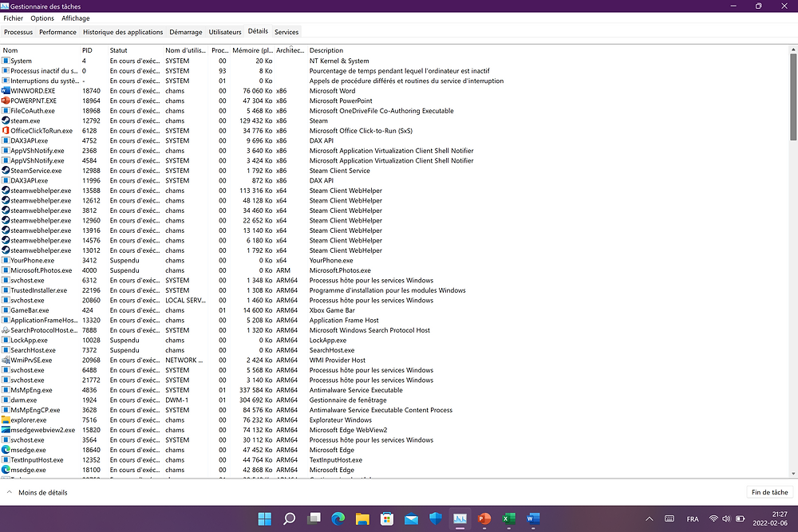
Task: Select GameBar.exe process name
Action: pos(30,310)
